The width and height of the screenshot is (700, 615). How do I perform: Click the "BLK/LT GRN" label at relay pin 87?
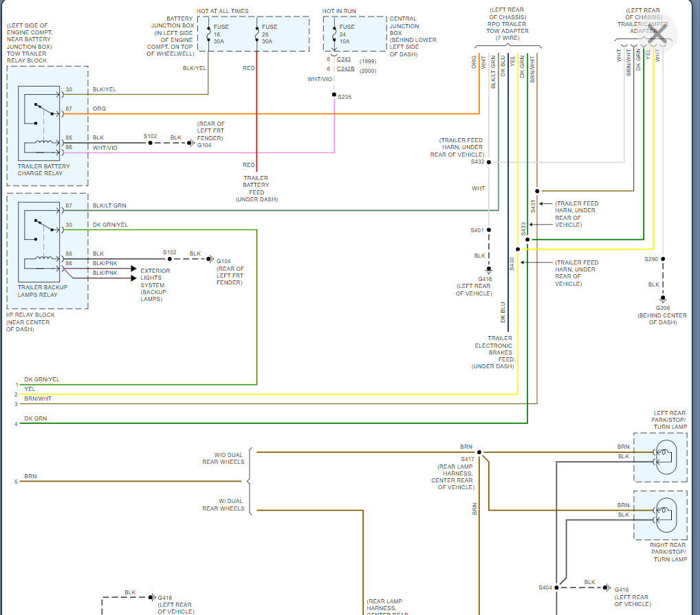(109, 205)
